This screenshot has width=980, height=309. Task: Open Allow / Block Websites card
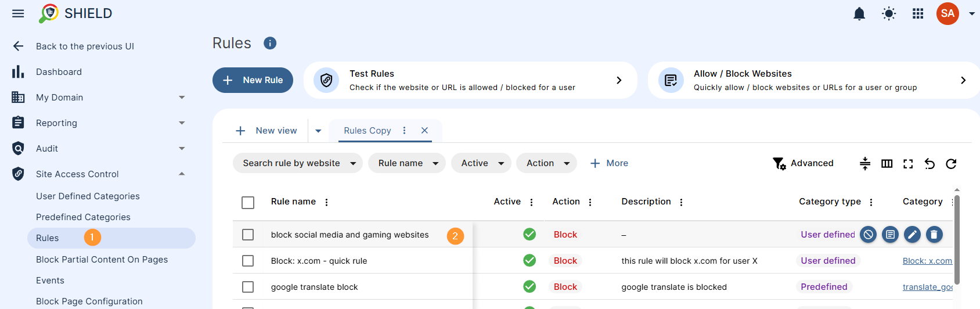pyautogui.click(x=813, y=80)
